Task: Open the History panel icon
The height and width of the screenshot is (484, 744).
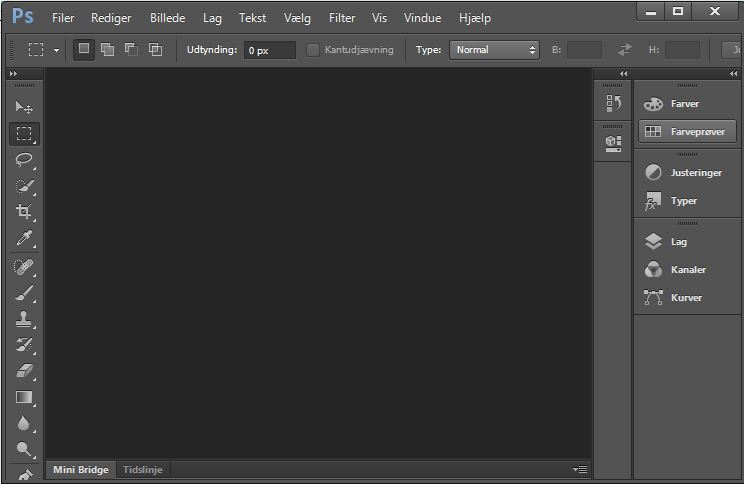Action: (x=613, y=103)
